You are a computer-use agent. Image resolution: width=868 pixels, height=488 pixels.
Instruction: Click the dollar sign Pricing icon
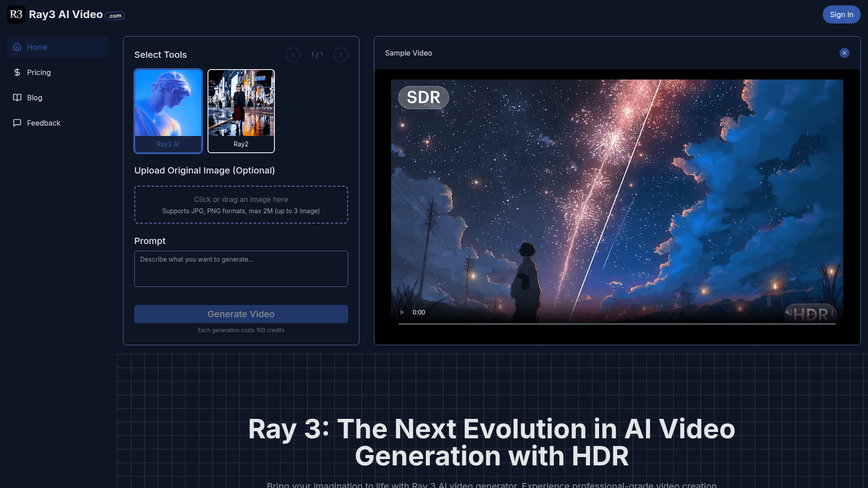pos(17,72)
